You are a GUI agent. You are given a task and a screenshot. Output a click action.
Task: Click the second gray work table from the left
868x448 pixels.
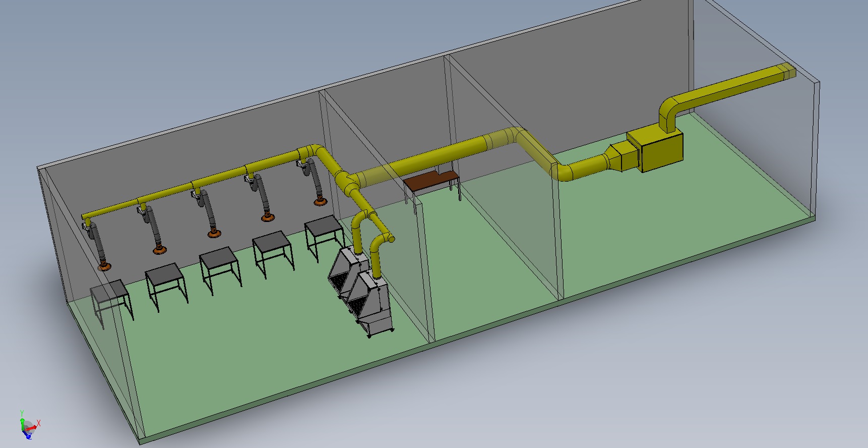pyautogui.click(x=165, y=275)
